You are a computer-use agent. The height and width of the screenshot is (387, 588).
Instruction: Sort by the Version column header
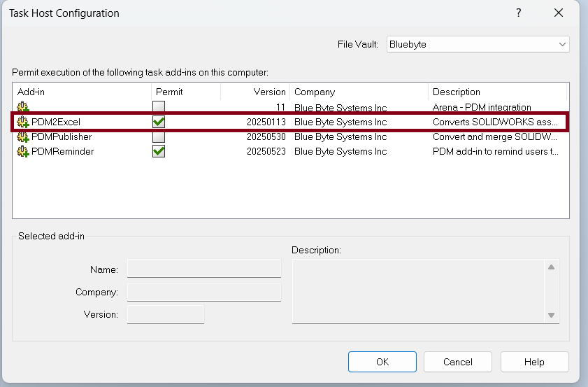[255, 92]
